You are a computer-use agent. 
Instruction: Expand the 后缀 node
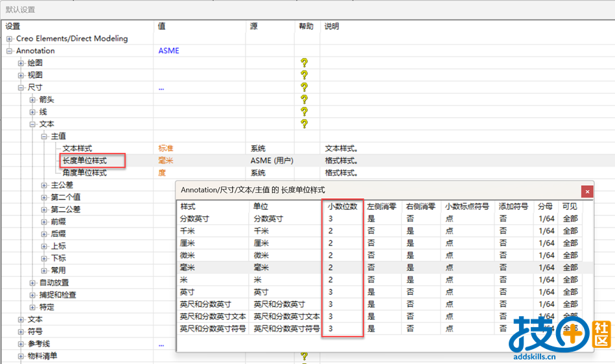[44, 234]
